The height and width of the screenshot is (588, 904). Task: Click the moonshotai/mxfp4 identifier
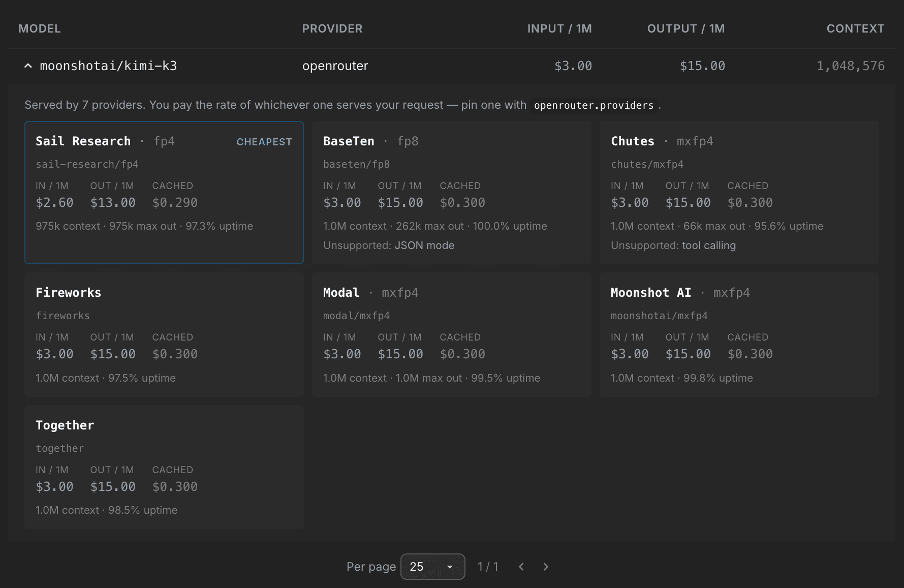(659, 316)
